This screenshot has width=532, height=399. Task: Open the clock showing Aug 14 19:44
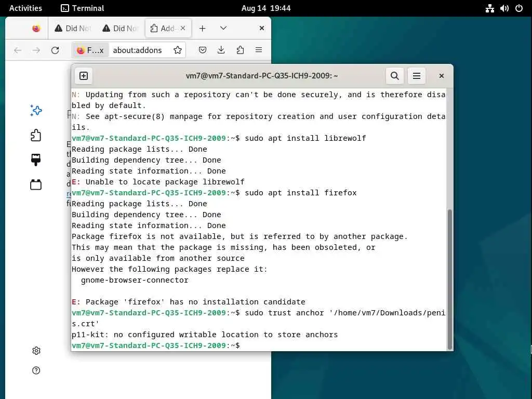[x=265, y=8]
